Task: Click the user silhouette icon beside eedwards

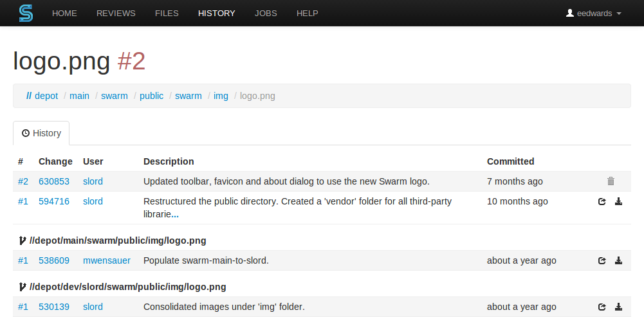Action: point(569,13)
